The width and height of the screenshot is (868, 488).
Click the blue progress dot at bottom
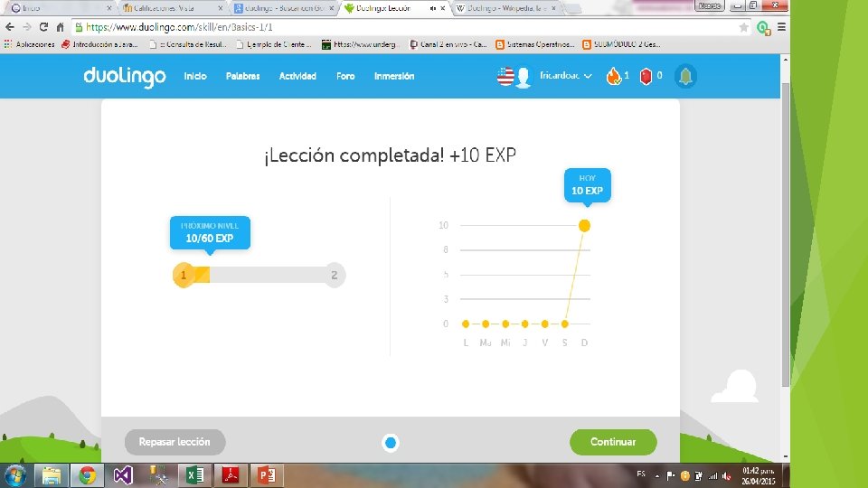coord(391,443)
